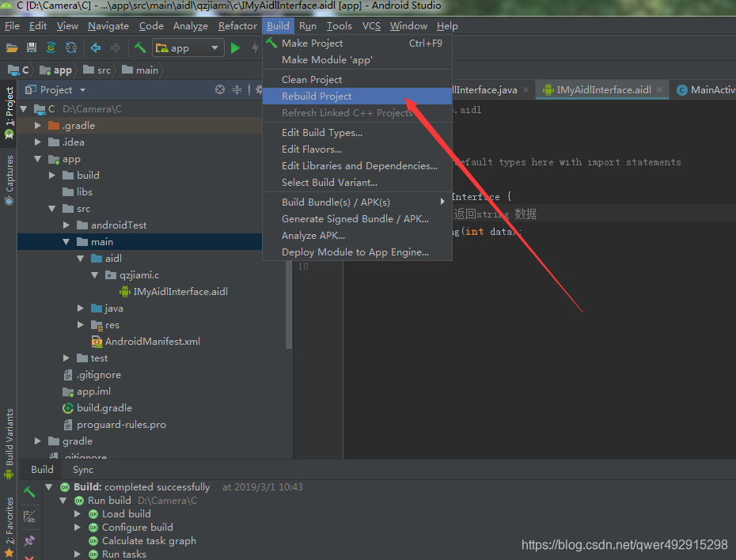736x560 pixels.
Task: Select the app.iml file
Action: coord(87,392)
